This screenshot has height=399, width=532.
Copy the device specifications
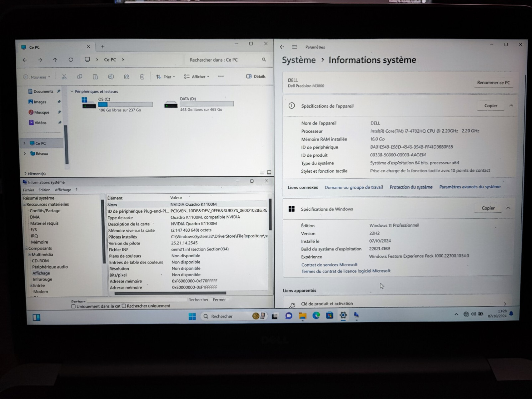pyautogui.click(x=491, y=105)
